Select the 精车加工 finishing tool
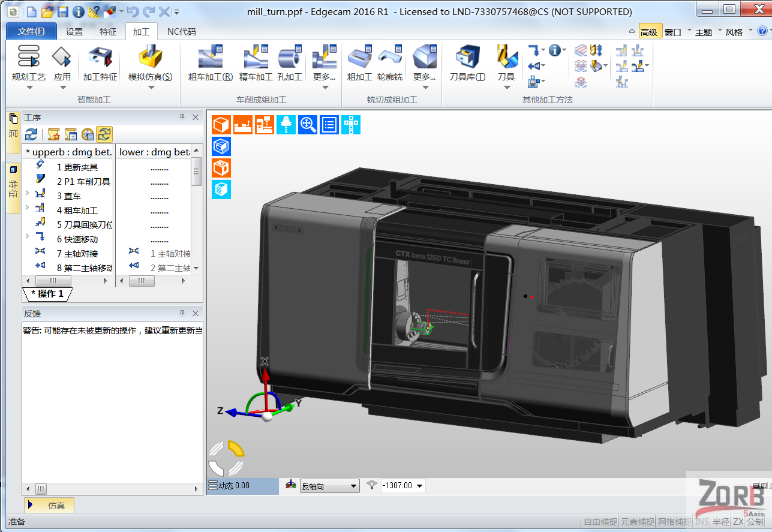This screenshot has width=772, height=532. pos(255,63)
